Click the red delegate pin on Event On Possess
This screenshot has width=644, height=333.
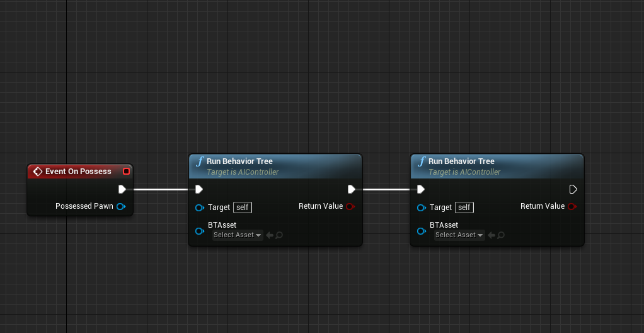tap(127, 172)
